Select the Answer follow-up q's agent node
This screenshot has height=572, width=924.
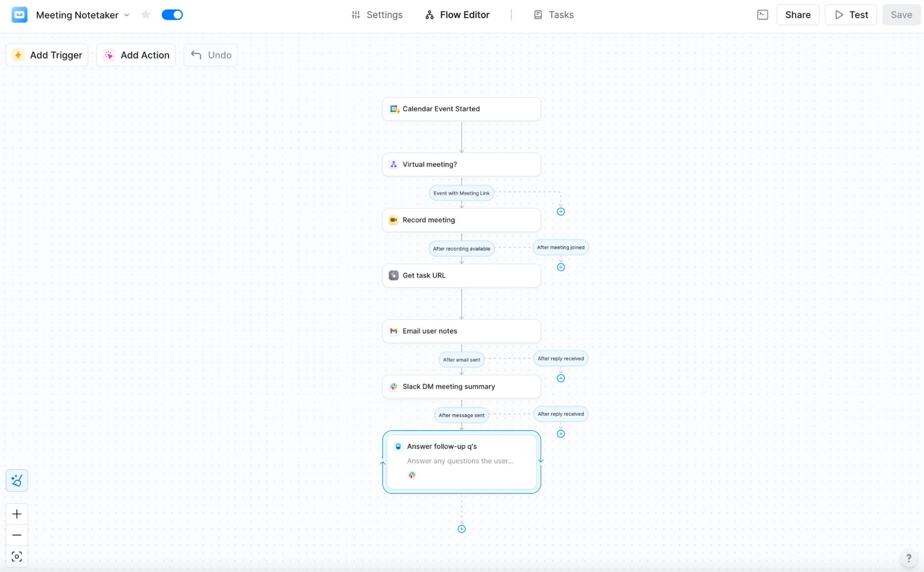click(x=462, y=462)
